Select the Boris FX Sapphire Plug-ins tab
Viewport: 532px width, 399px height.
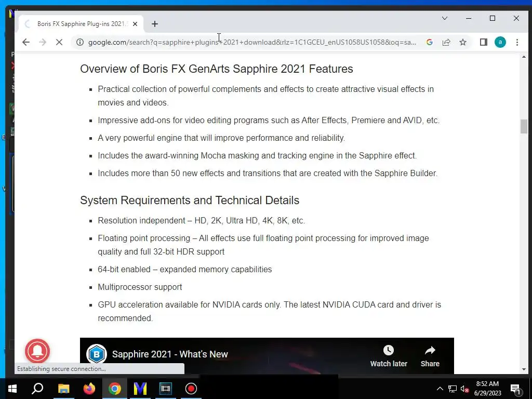[x=82, y=24]
